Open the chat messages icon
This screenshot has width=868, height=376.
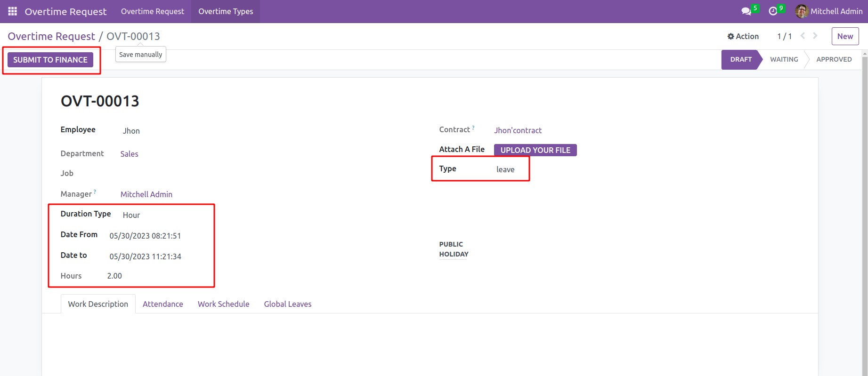coord(746,11)
